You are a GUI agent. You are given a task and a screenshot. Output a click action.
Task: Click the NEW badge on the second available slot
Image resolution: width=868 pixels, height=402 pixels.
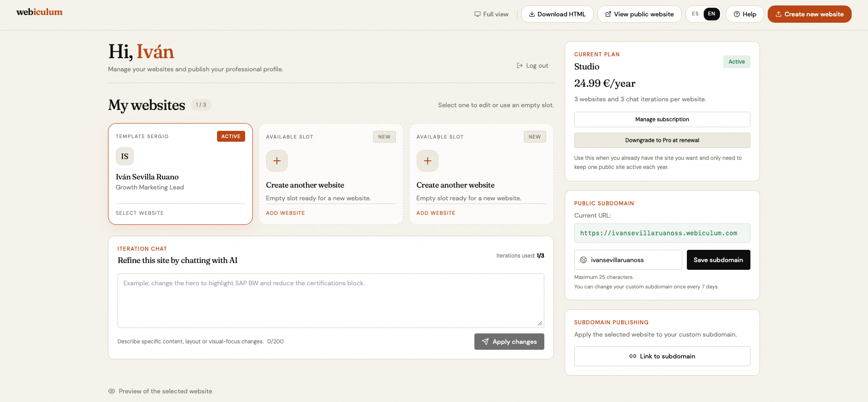tap(535, 137)
